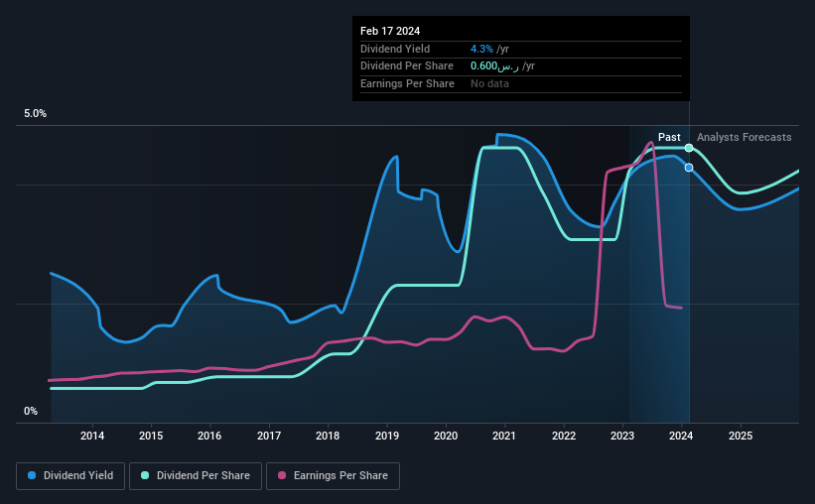The image size is (815, 504).
Task: Click the Earnings Per Share 'No data' text
Action: [x=489, y=83]
